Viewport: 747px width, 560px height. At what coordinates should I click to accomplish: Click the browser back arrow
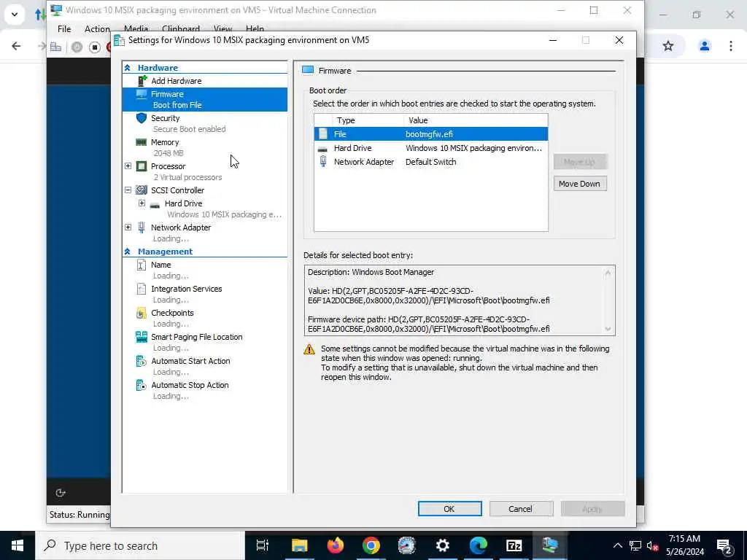(x=16, y=46)
